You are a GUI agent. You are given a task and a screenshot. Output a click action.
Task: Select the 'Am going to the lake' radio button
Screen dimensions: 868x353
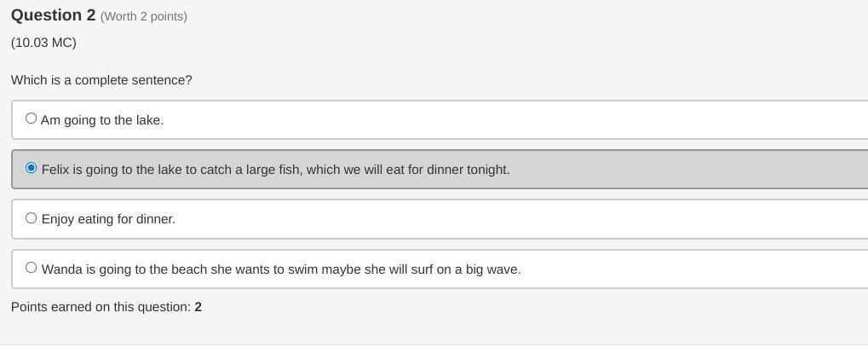(32, 119)
